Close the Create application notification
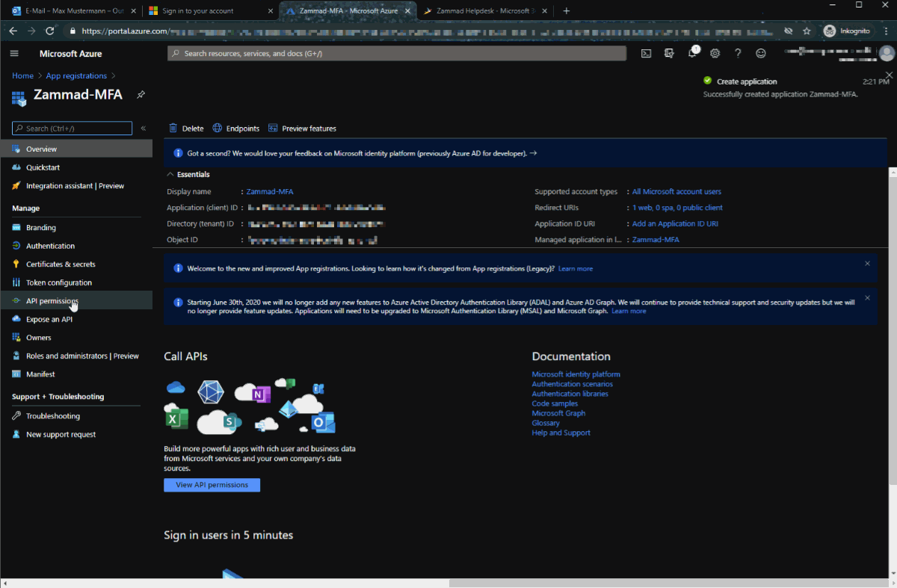The image size is (897, 588). [889, 75]
